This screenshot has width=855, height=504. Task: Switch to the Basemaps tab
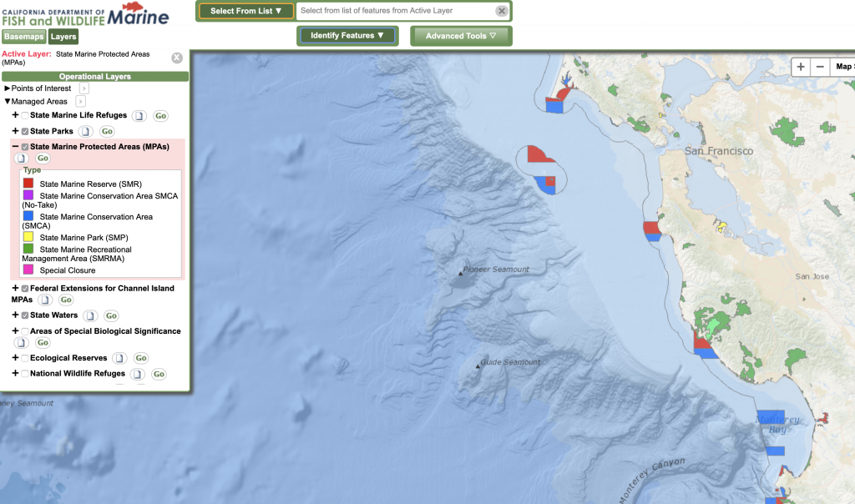[23, 37]
